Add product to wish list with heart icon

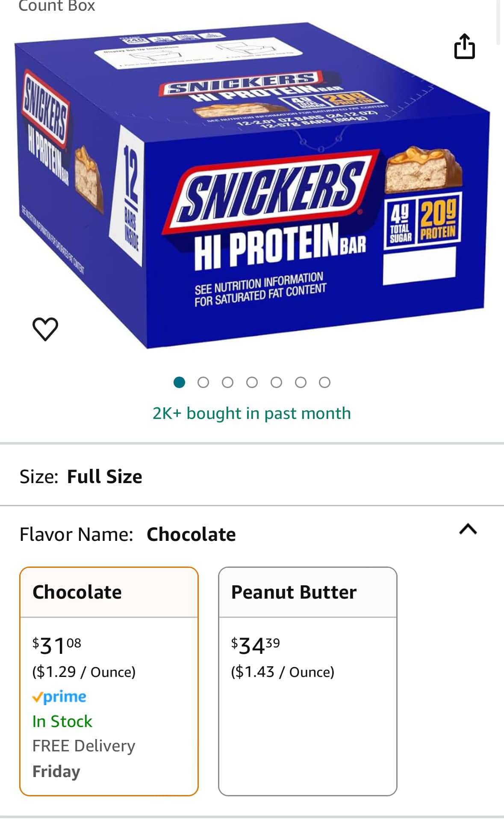pos(45,329)
